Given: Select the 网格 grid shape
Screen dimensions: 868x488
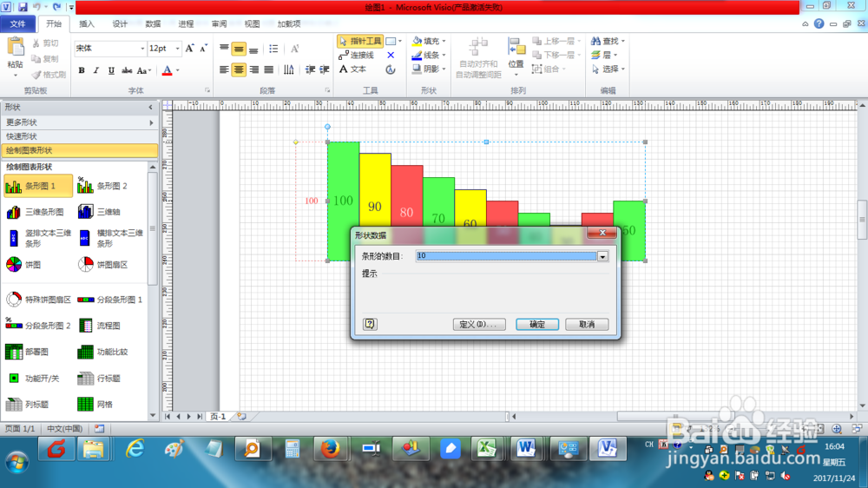Looking at the screenshot, I should coord(95,405).
